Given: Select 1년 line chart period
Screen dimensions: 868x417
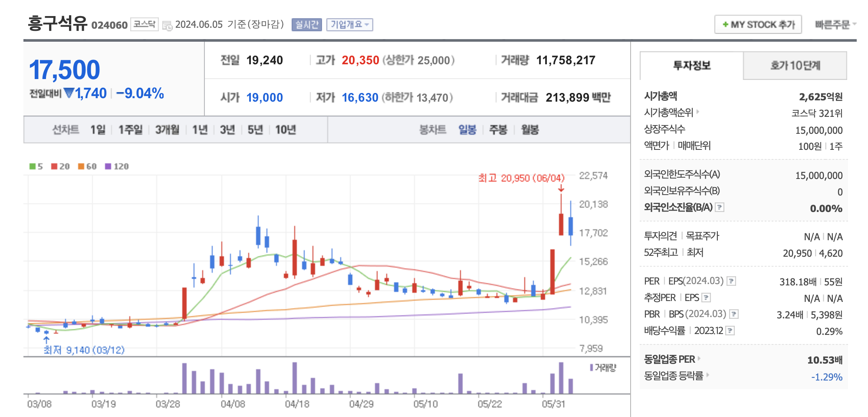Looking at the screenshot, I should point(200,129).
